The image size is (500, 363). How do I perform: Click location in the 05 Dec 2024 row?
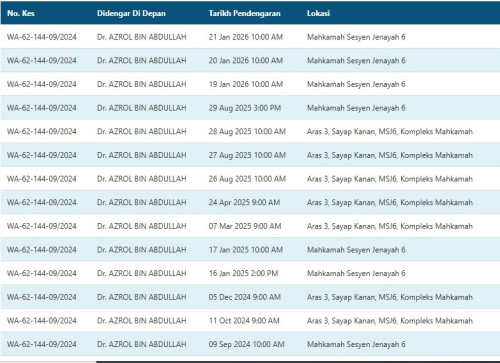pos(390,297)
